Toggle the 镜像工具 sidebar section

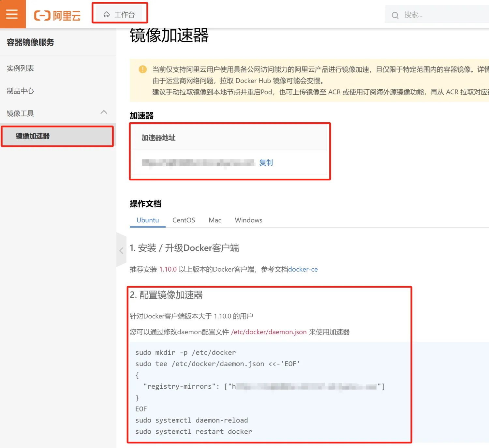tap(58, 113)
